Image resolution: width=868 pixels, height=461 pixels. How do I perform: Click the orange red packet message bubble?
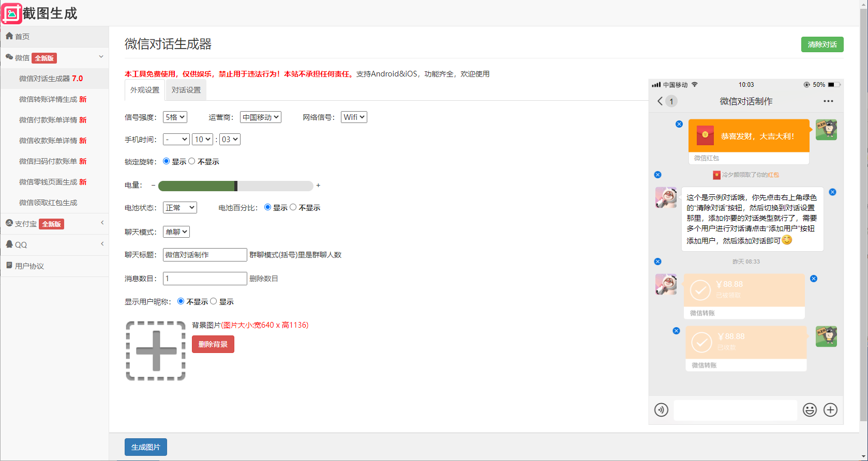749,136
